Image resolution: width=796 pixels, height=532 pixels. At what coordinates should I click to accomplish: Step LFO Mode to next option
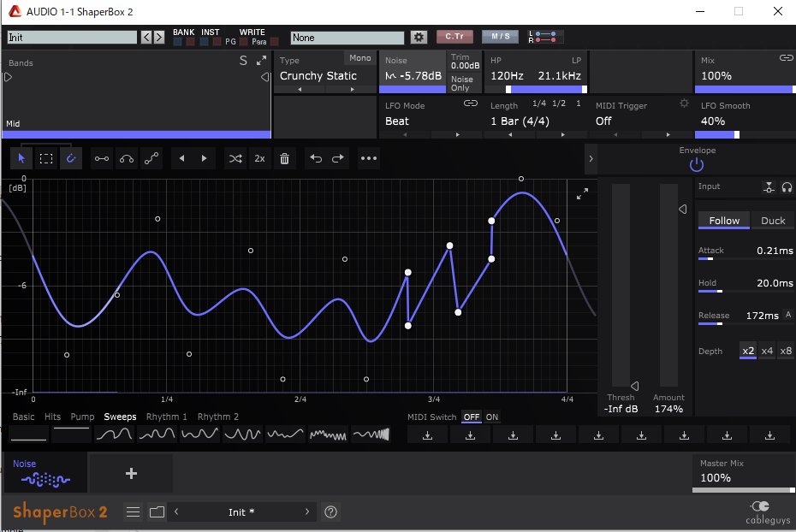coord(457,135)
